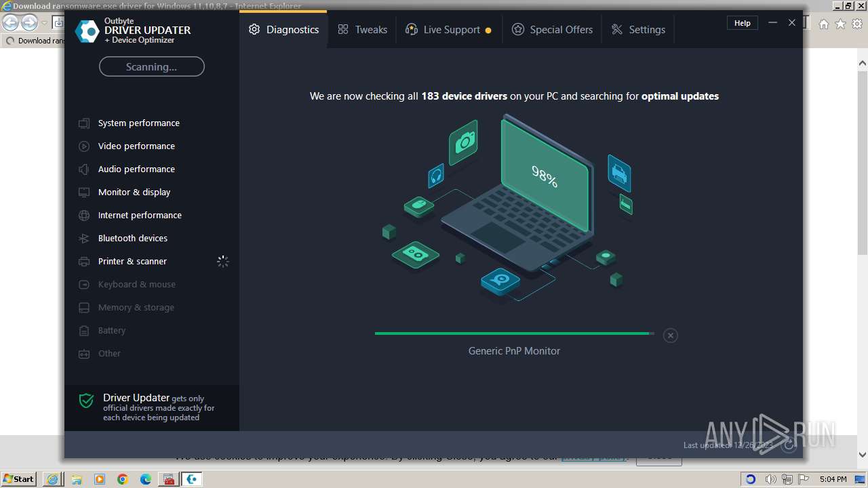This screenshot has width=868, height=488.
Task: Click the privacy policy link
Action: coord(594,457)
